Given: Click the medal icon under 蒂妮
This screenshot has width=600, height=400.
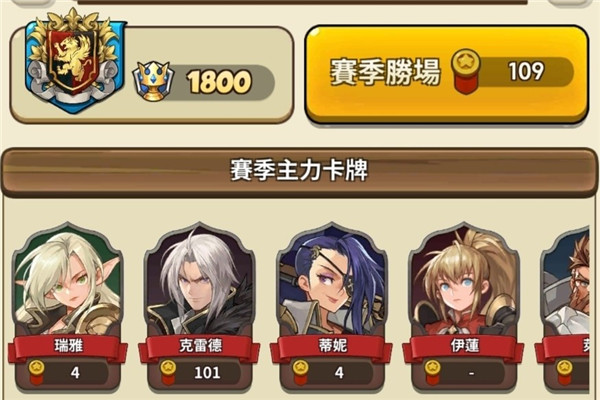Looking at the screenshot, I should tap(300, 372).
